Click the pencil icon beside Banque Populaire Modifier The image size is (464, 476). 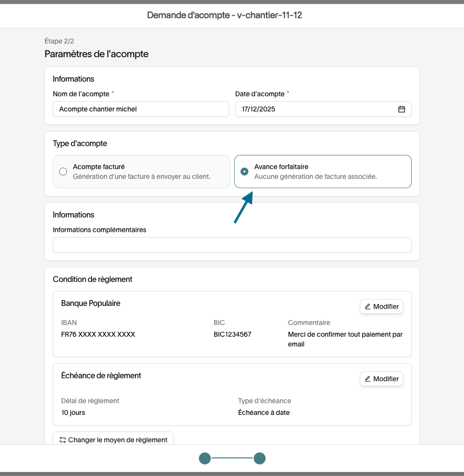coord(367,306)
